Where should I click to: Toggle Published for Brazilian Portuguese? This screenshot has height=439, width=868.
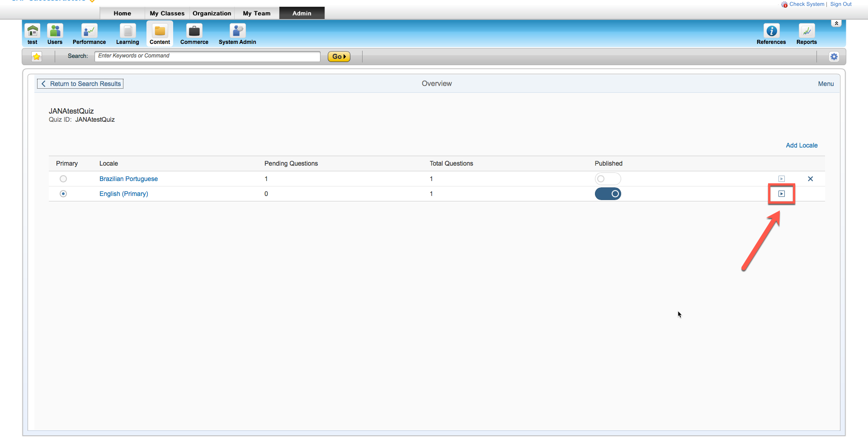(608, 179)
